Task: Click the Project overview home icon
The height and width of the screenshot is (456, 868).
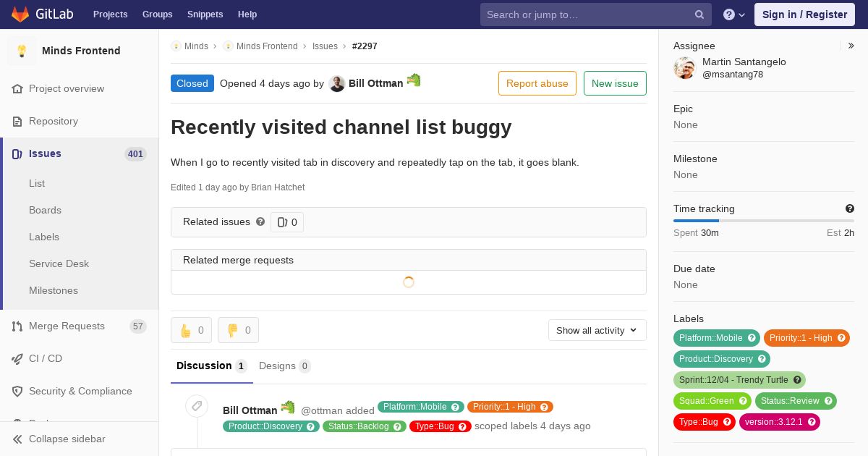Action: [x=17, y=89]
